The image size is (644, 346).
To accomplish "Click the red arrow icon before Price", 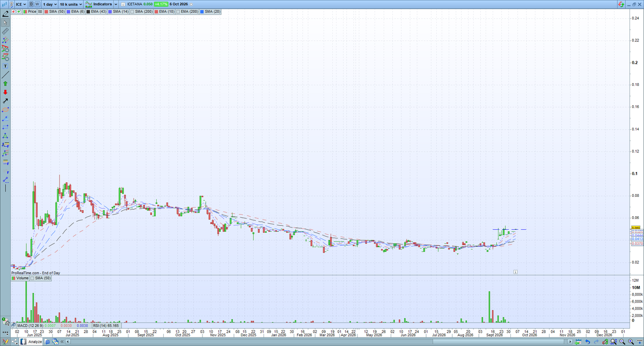I will pos(13,12).
